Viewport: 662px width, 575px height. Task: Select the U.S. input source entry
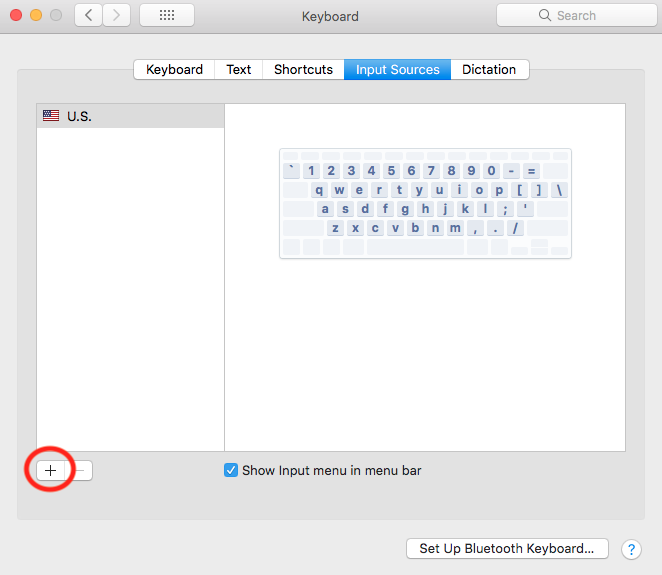(130, 116)
